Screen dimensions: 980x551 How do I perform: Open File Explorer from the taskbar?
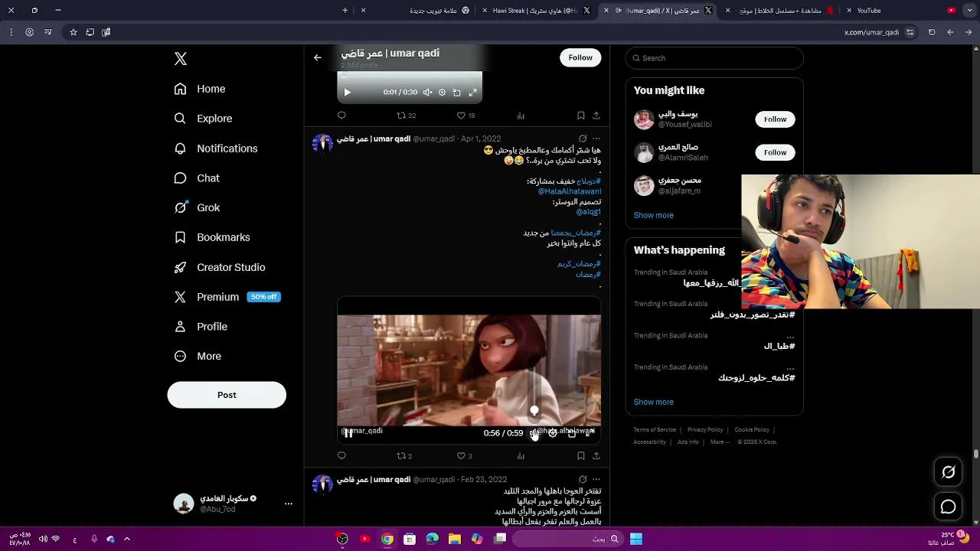455,539
